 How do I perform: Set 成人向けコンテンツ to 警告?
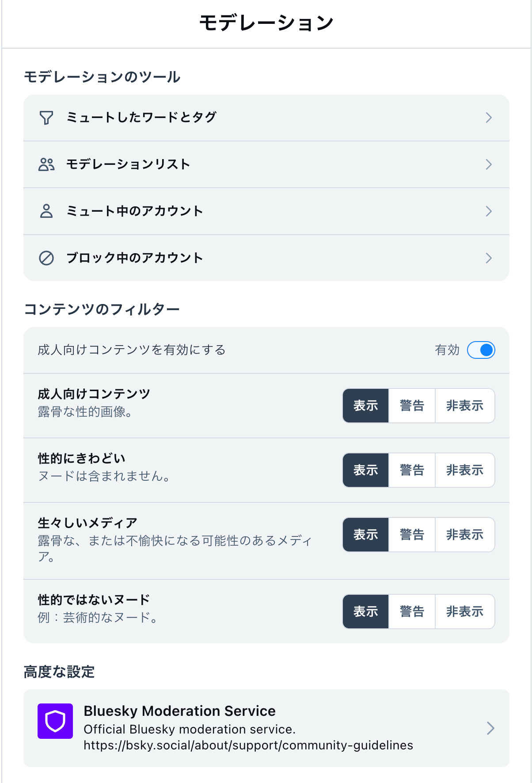[x=412, y=406]
